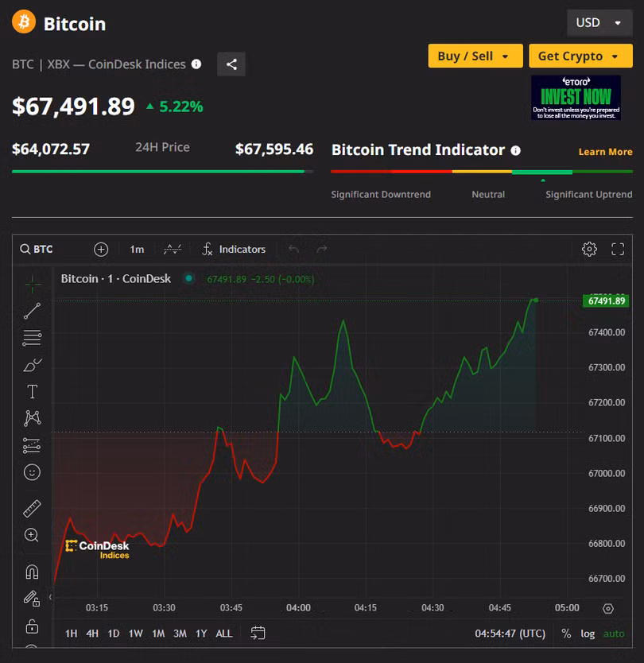Activate the zoom in tool
This screenshot has width=644, height=663.
pyautogui.click(x=32, y=535)
